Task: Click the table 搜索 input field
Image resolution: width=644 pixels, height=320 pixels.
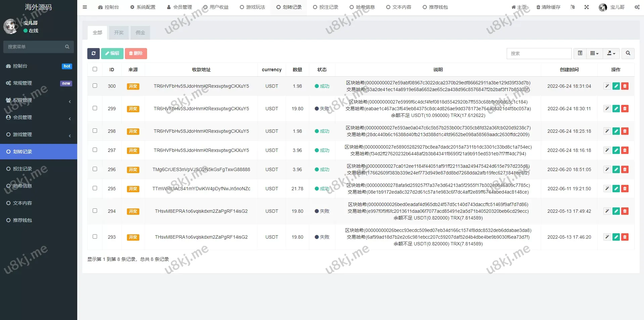Action: coord(539,53)
